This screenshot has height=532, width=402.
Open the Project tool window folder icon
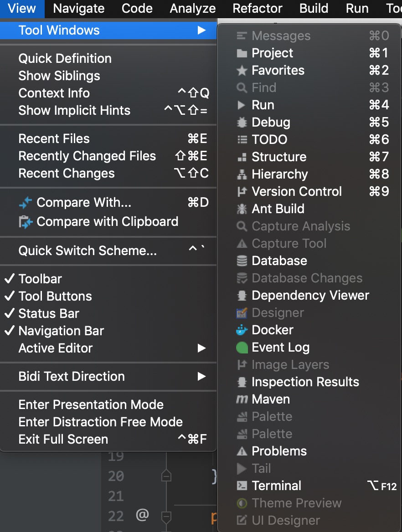click(x=242, y=53)
